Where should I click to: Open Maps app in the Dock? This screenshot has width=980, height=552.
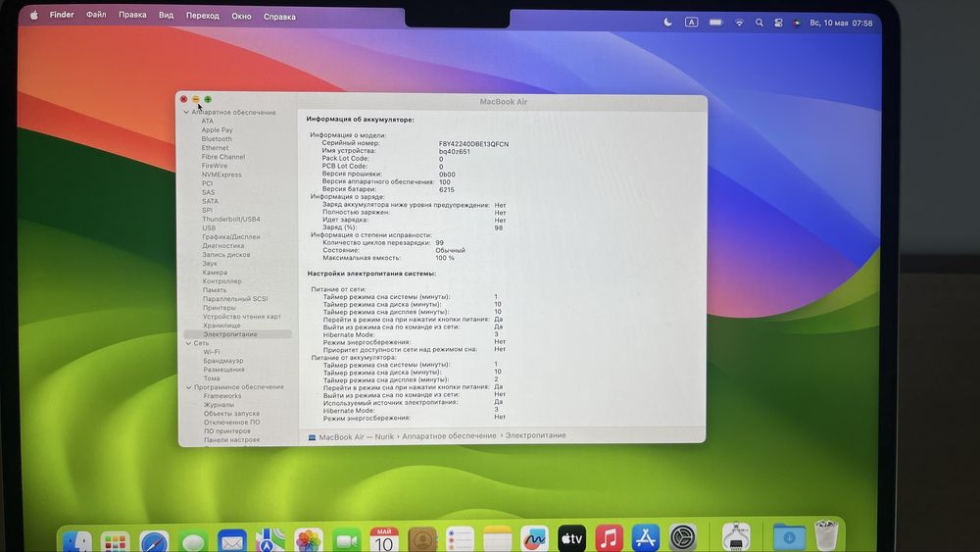tap(270, 540)
